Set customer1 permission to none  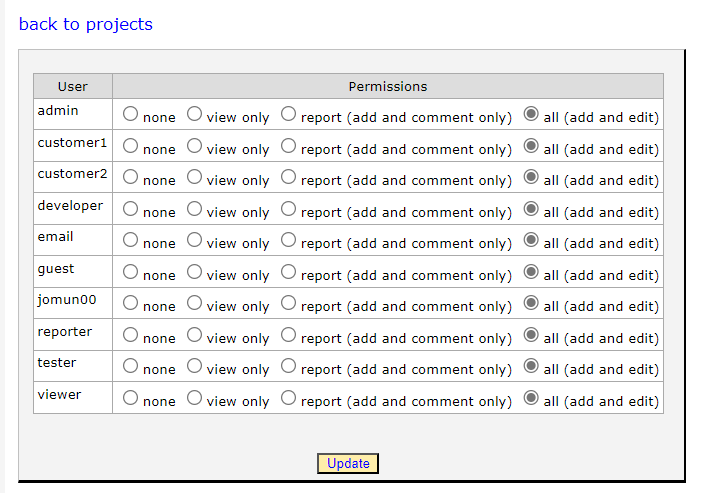[x=130, y=146]
